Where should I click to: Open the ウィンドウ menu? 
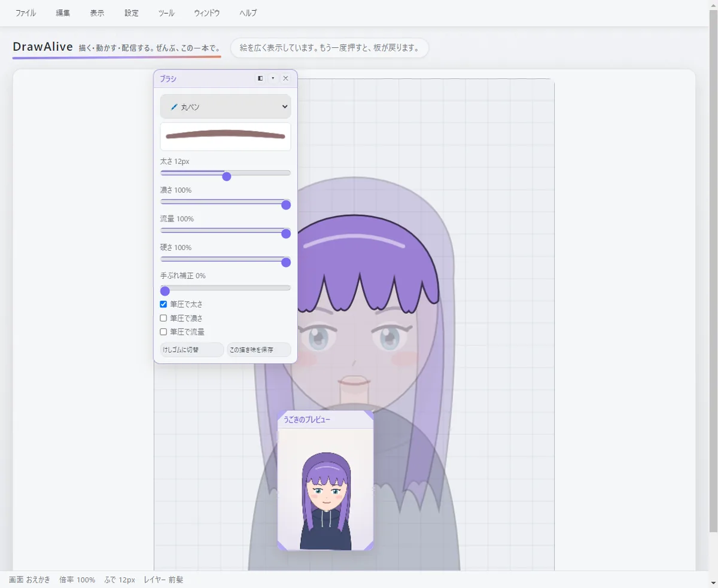207,13
